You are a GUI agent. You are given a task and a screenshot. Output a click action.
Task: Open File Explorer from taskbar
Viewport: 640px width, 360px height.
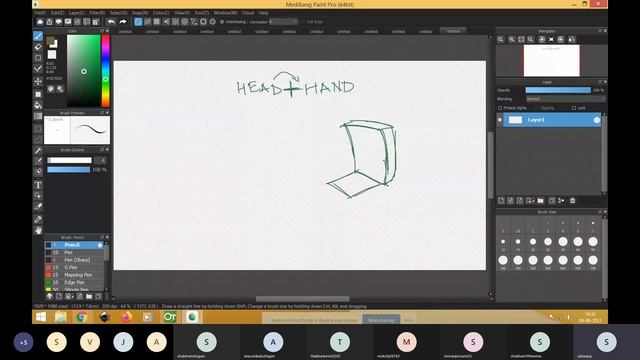coord(60,317)
